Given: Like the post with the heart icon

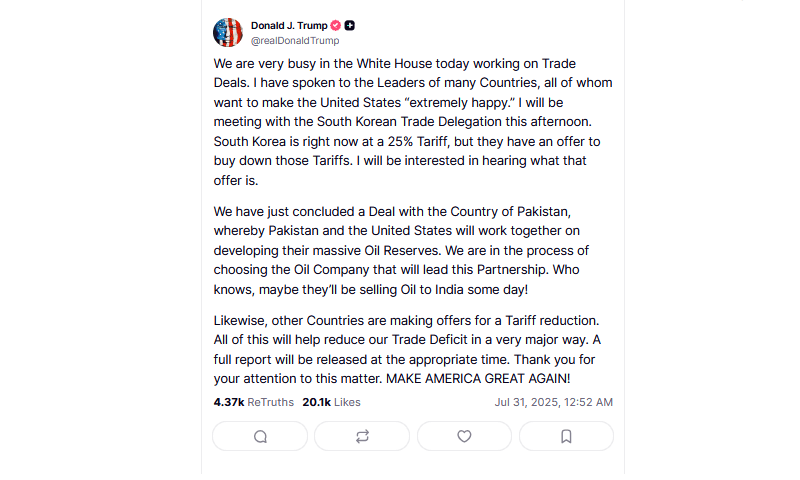Looking at the screenshot, I should [x=464, y=436].
